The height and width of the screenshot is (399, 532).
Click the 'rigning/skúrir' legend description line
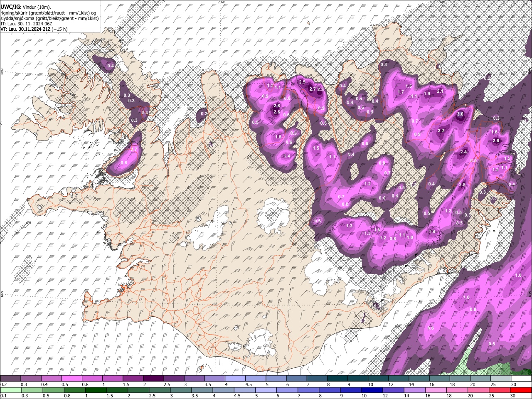[48, 12]
